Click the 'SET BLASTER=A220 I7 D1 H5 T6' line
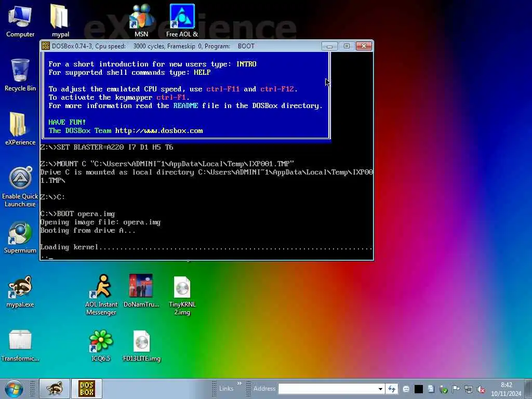 (107, 147)
